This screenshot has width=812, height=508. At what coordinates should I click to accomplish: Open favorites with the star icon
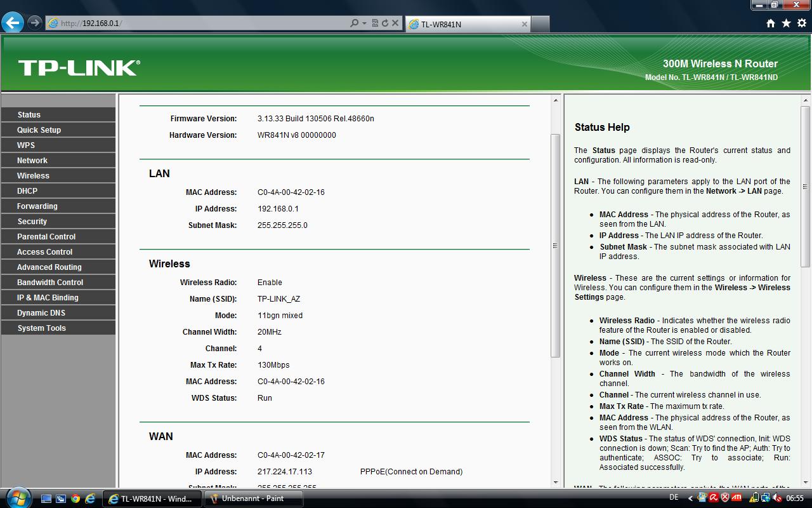pyautogui.click(x=786, y=23)
